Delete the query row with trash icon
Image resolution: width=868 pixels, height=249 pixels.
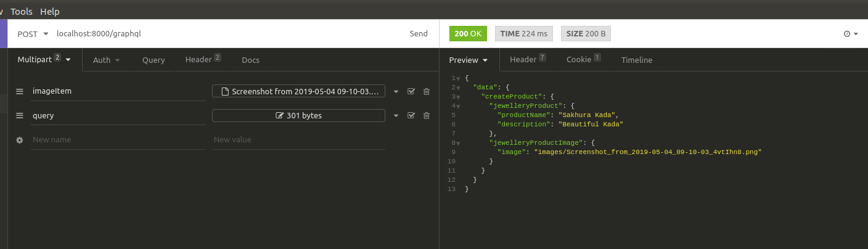coord(426,115)
